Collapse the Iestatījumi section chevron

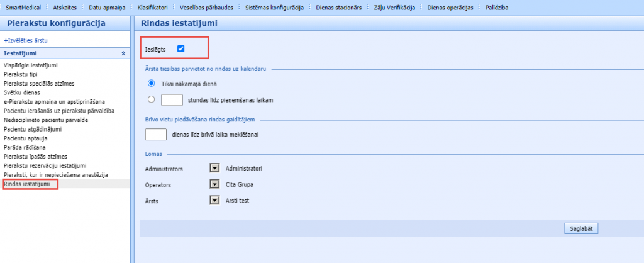[x=123, y=53]
